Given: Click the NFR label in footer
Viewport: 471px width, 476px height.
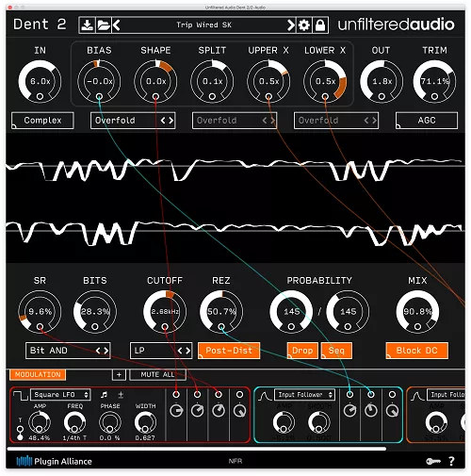Looking at the screenshot, I should click(x=235, y=461).
